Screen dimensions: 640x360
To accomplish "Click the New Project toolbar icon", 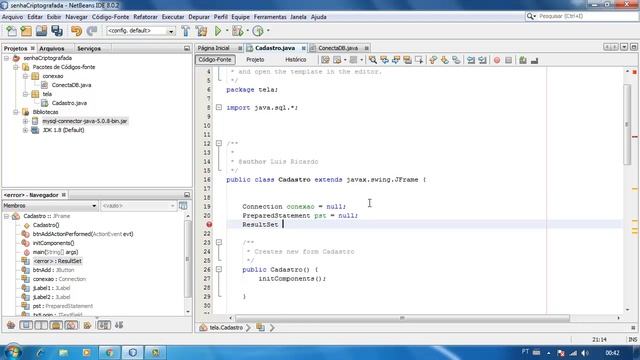I will click(x=26, y=31).
